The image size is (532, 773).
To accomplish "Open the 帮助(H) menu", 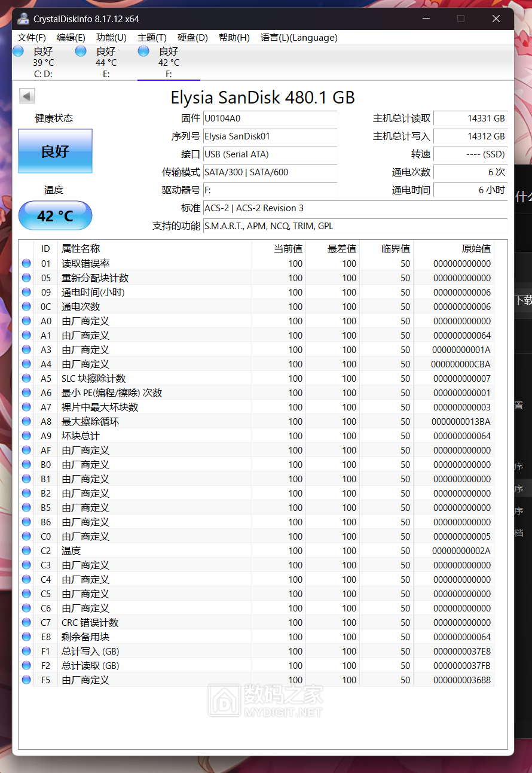I will 234,38.
